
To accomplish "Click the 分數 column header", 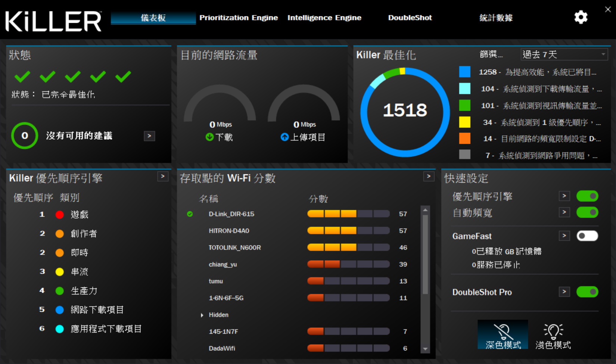I will click(x=318, y=199).
